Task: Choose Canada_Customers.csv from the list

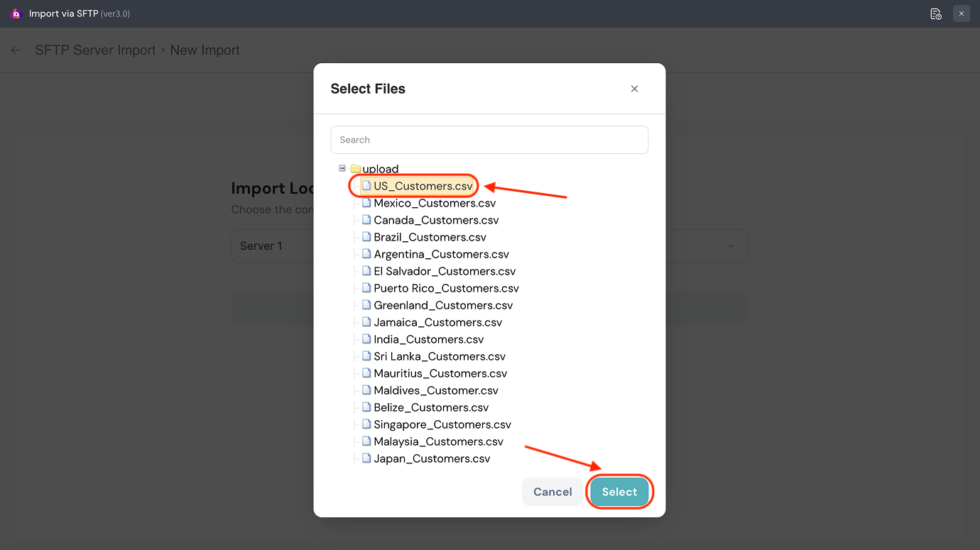Action: click(x=436, y=220)
